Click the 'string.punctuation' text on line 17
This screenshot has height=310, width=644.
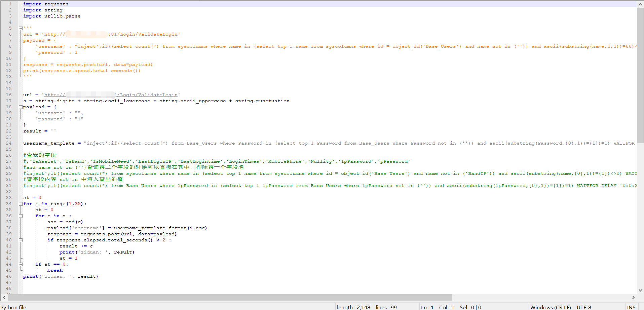(x=262, y=101)
